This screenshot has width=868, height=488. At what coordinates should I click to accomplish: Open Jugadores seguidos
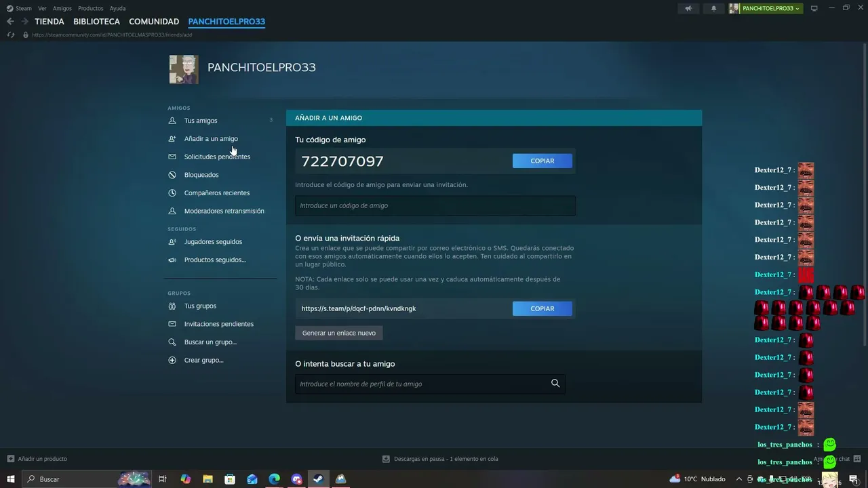point(213,242)
